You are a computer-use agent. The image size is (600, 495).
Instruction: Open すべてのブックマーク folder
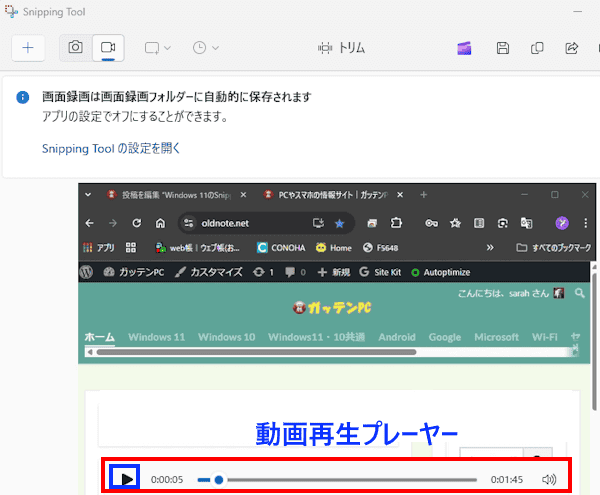pos(553,248)
